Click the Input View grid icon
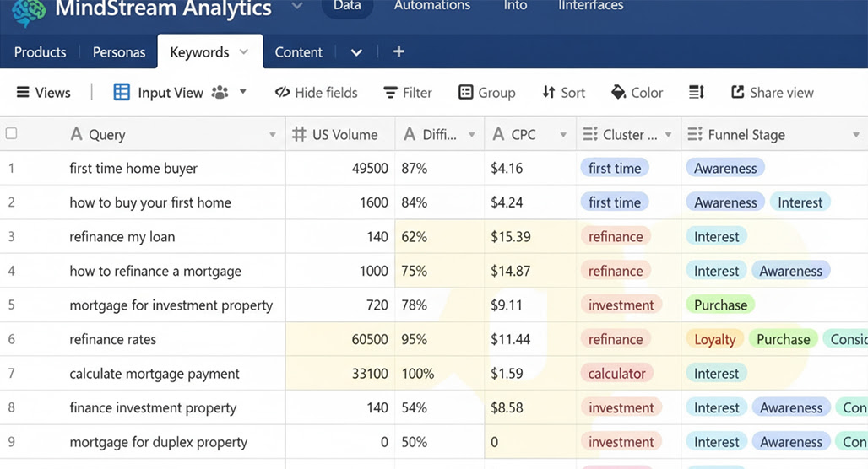Image resolution: width=868 pixels, height=469 pixels. [x=122, y=92]
